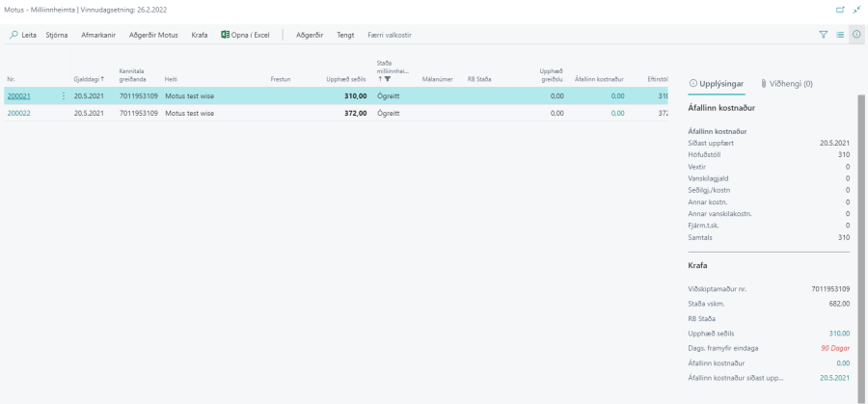Open the Stjórna menu

(58, 35)
